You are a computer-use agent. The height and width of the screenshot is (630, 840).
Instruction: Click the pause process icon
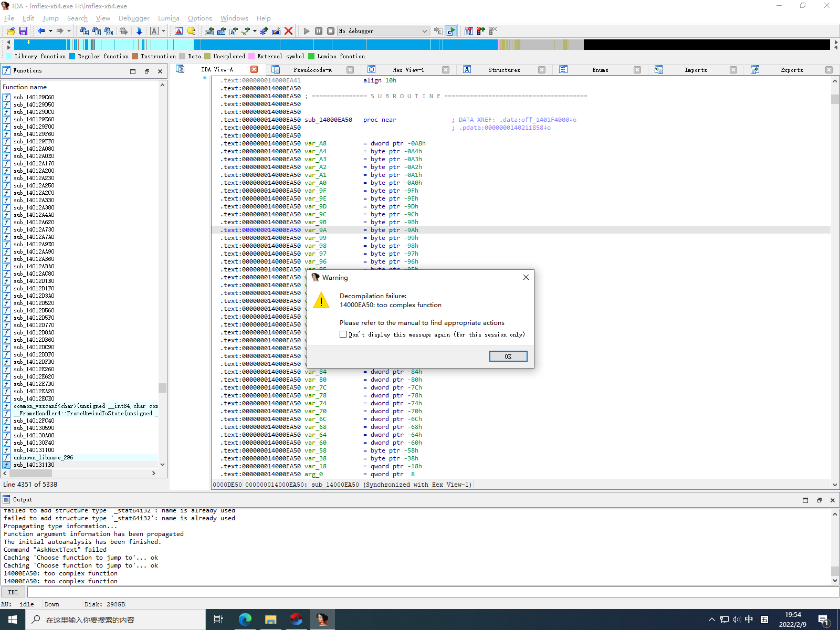[319, 31]
